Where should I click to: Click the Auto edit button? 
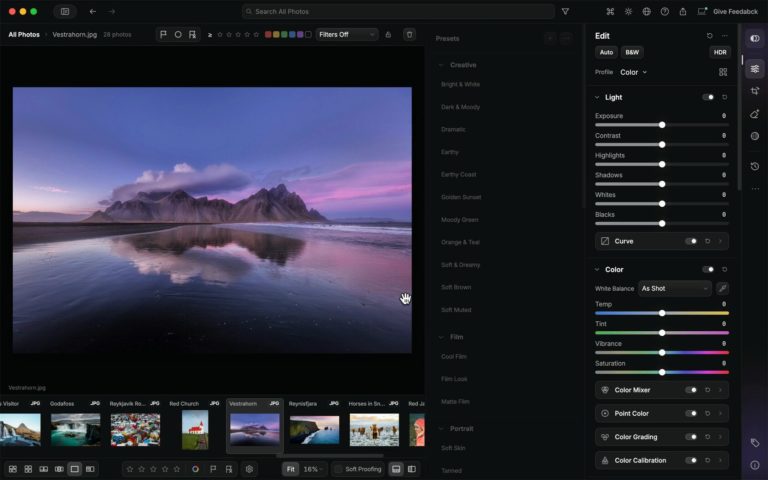[606, 52]
